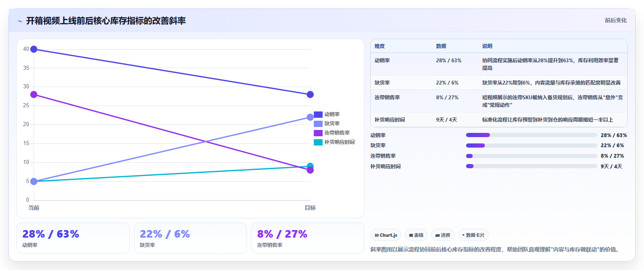The width and height of the screenshot is (644, 270).
Task: Click the description starting 短视频展示的连带SKU
Action: click(553, 101)
